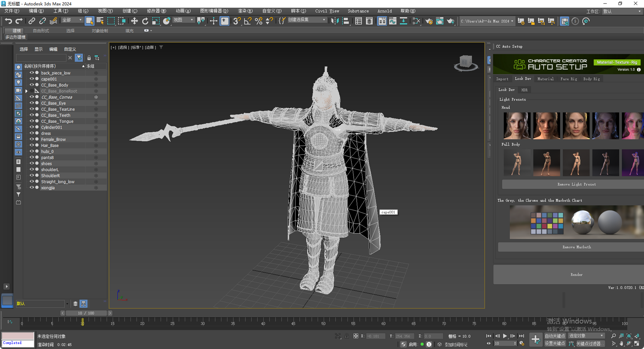
Task: Open the workspace 默认 dropdown at top right
Action: (622, 12)
